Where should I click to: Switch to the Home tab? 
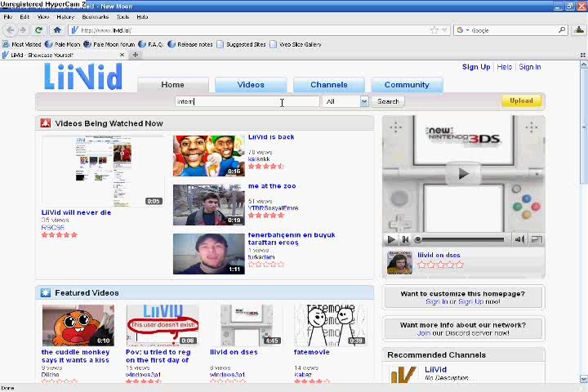(x=173, y=84)
